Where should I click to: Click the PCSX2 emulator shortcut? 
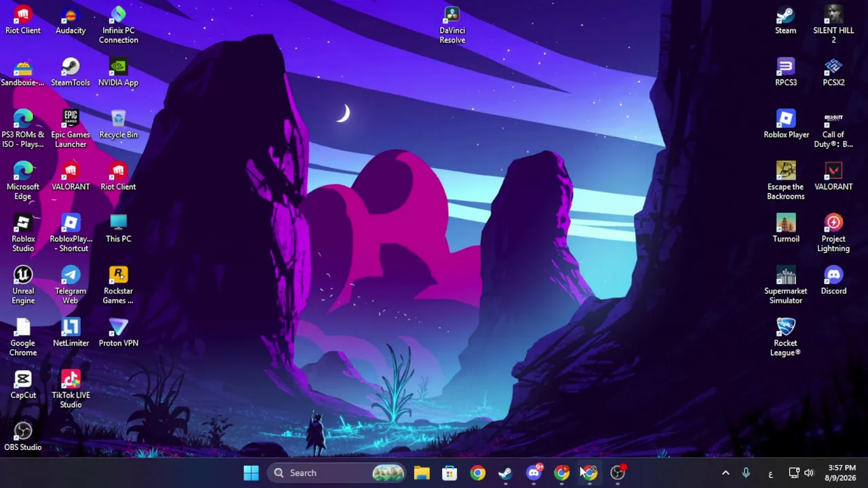(x=833, y=73)
